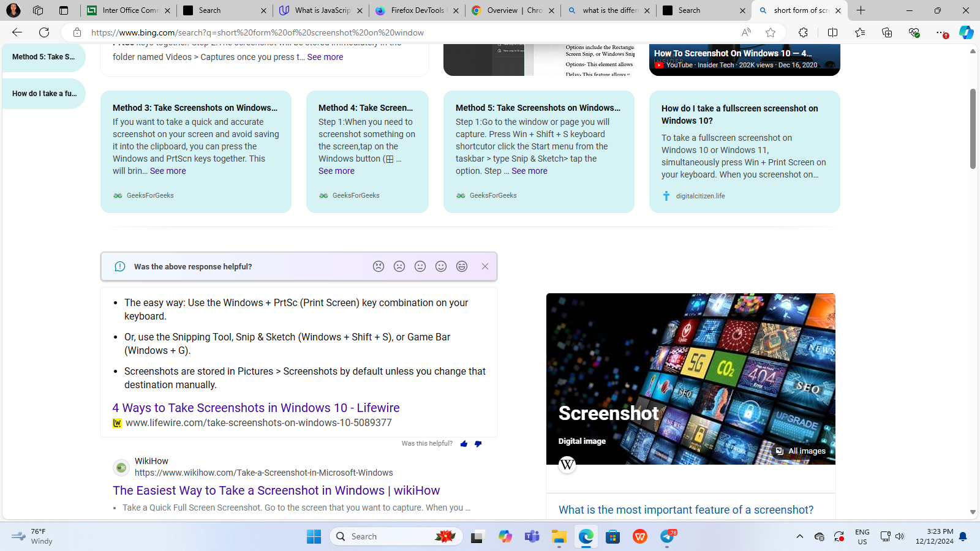Select the happiest face feedback rating
This screenshot has width=980, height=551.
tap(462, 266)
